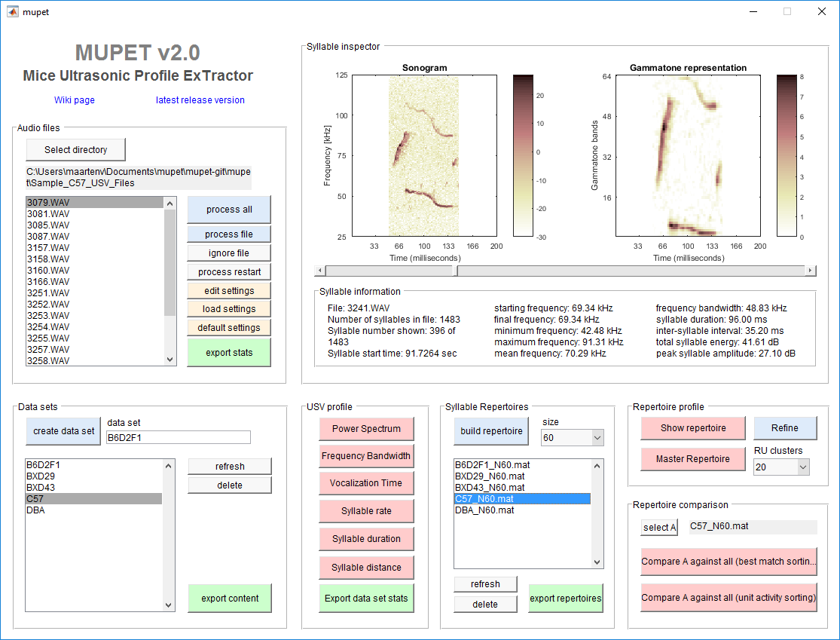Delete the selected repertoire
840x640 pixels.
click(485, 604)
